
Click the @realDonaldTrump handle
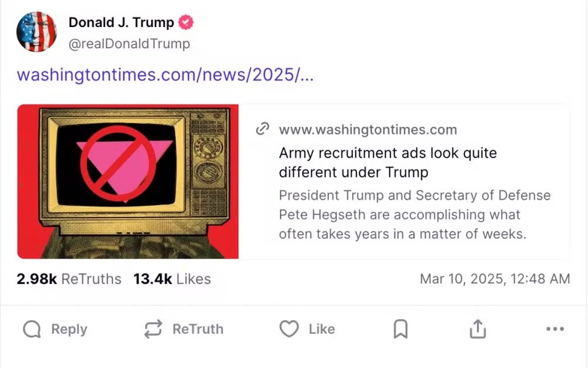tap(129, 44)
